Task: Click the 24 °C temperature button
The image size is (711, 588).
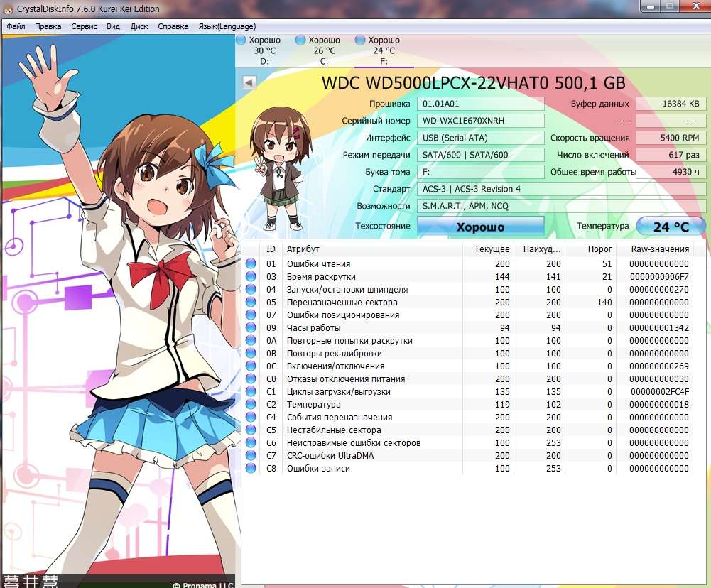Action: click(671, 227)
